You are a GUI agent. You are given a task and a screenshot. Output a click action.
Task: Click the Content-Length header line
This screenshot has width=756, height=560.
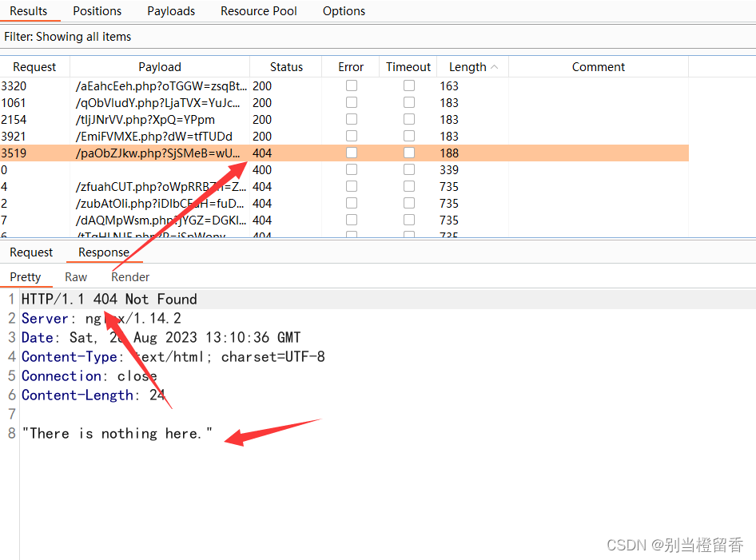93,395
